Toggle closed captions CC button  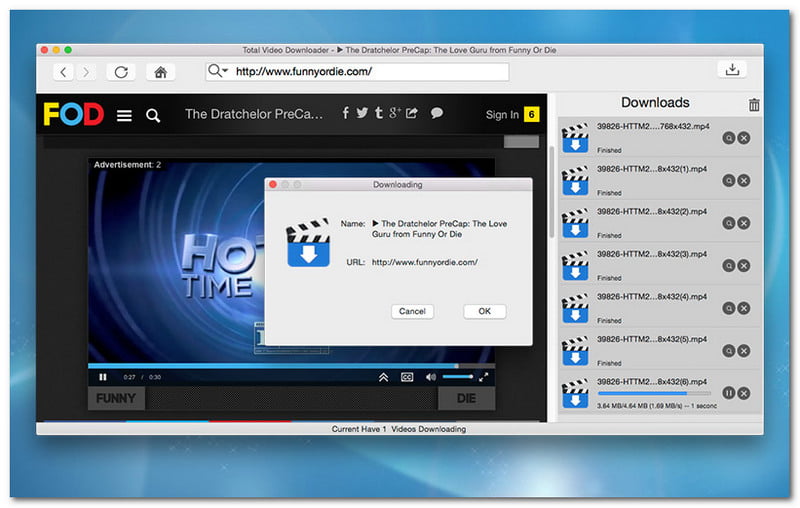407,377
